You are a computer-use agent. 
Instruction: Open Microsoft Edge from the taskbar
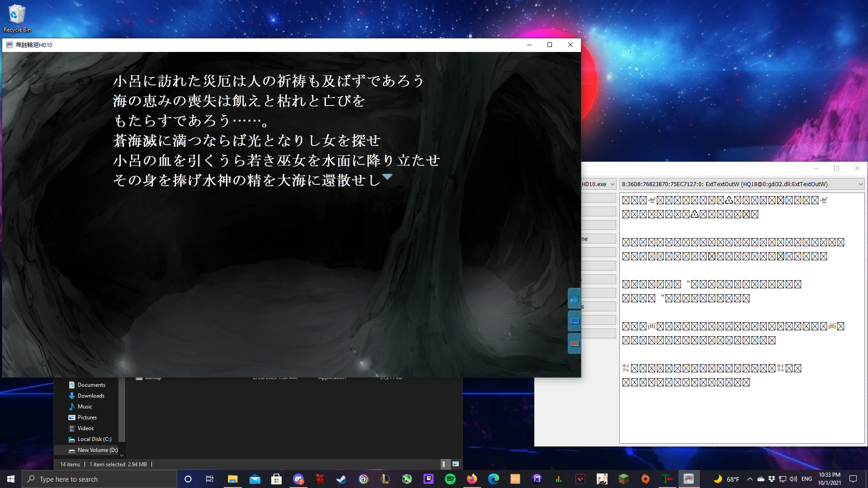tap(493, 479)
